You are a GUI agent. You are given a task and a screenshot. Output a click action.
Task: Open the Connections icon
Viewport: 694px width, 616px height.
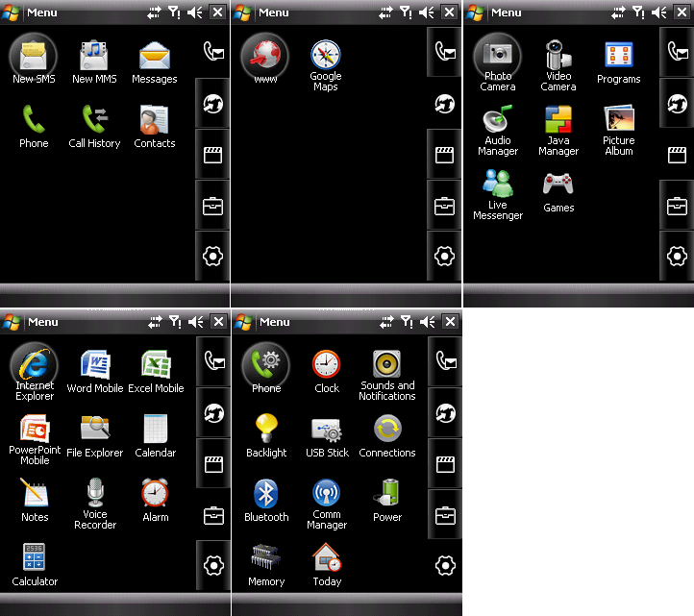[x=387, y=429]
